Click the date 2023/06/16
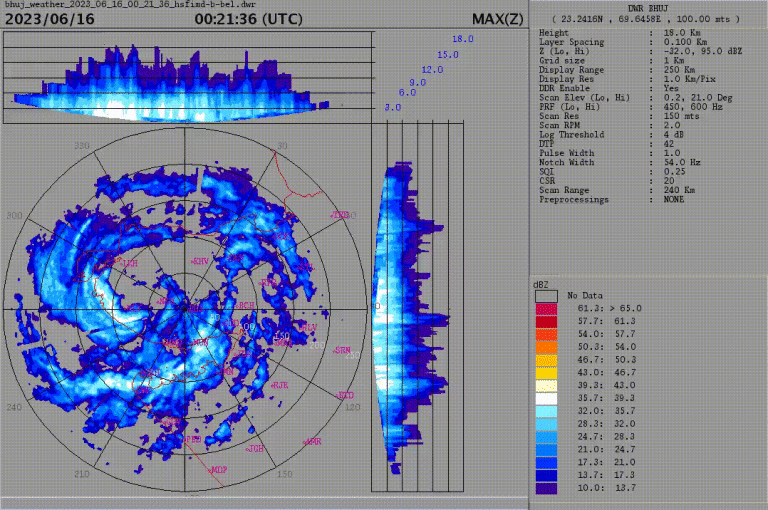 49,19
